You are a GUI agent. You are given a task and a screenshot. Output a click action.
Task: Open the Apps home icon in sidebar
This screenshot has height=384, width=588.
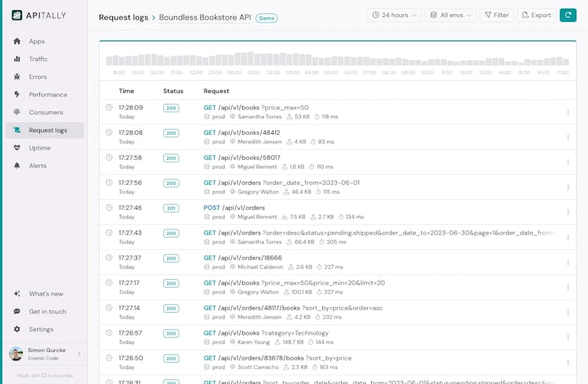pyautogui.click(x=17, y=42)
